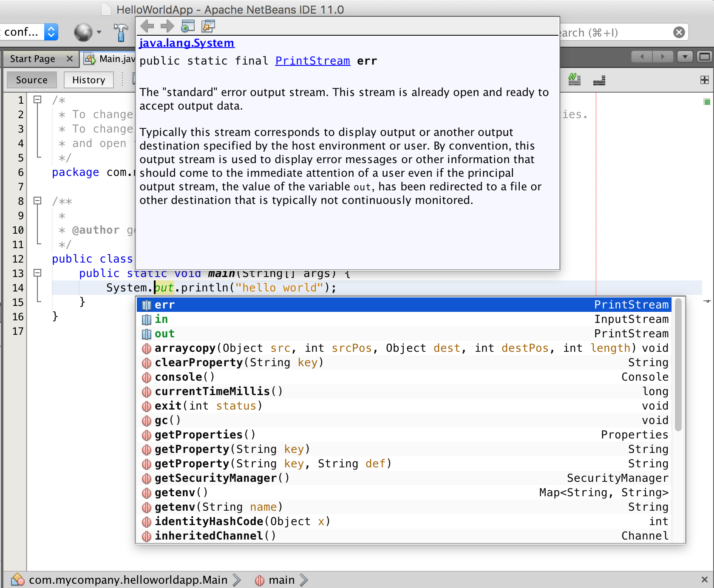Open Javadoc in external web browser icon

pyautogui.click(x=187, y=26)
